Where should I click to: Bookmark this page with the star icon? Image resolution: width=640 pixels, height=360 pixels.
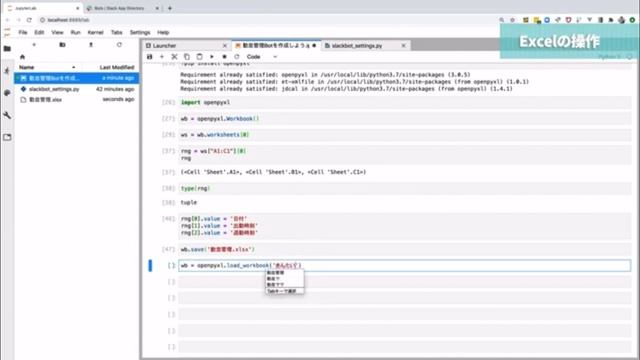tap(513, 20)
